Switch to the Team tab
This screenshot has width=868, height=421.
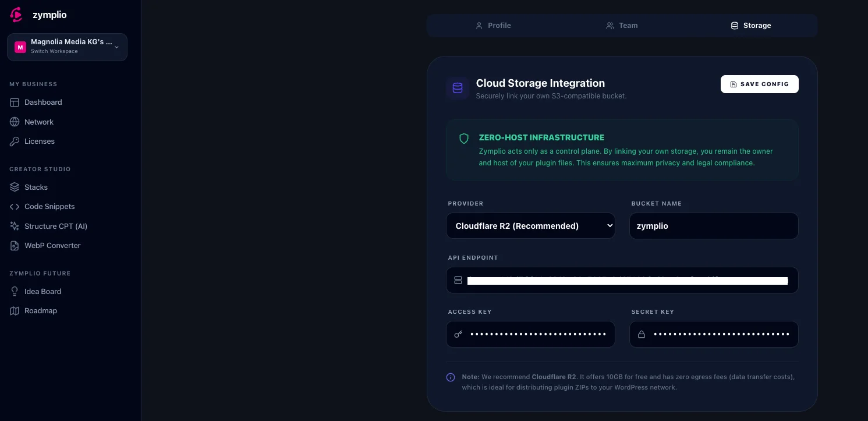(x=622, y=25)
